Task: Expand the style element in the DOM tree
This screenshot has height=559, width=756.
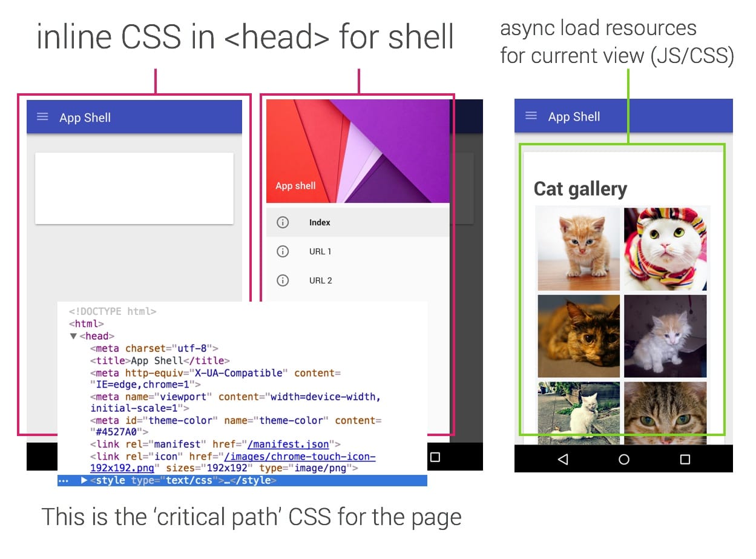Action: click(x=84, y=480)
